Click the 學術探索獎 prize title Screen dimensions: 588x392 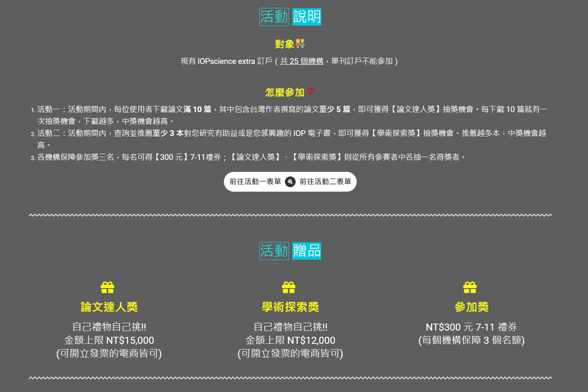click(290, 307)
